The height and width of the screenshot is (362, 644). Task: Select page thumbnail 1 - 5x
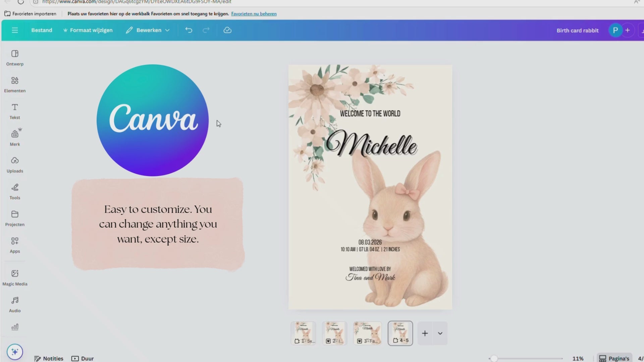[x=303, y=333]
